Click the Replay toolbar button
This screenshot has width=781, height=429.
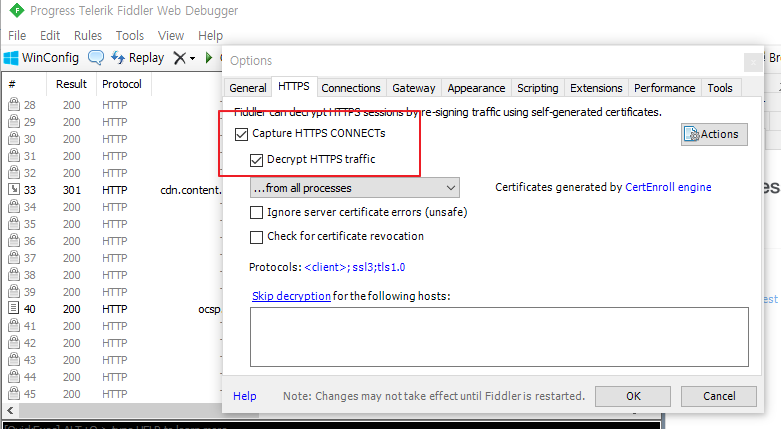click(x=137, y=58)
